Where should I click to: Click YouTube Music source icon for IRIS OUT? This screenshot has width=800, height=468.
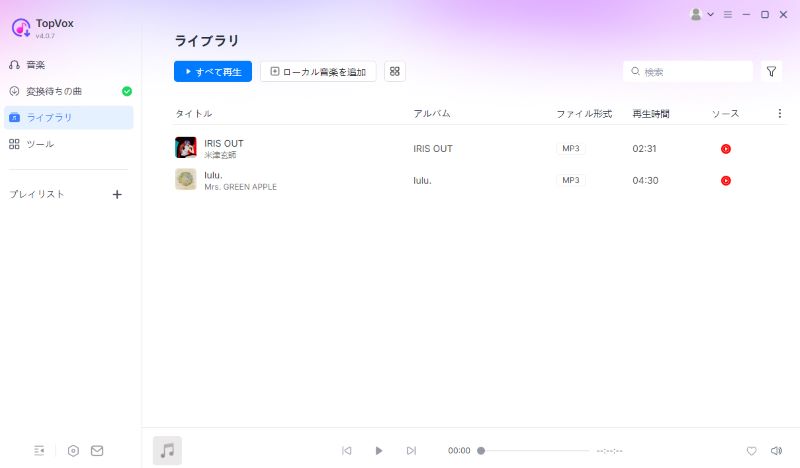(x=726, y=149)
